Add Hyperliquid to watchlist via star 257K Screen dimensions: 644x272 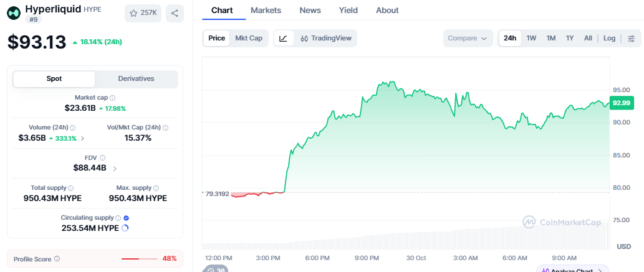(143, 13)
